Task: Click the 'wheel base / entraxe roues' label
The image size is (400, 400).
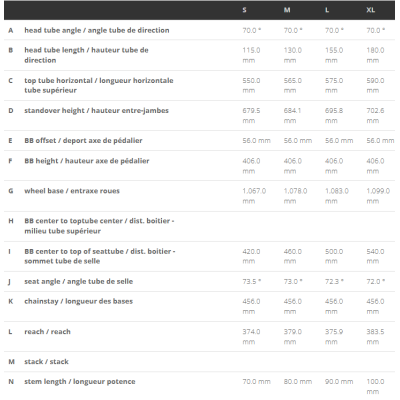Action: coord(72,191)
